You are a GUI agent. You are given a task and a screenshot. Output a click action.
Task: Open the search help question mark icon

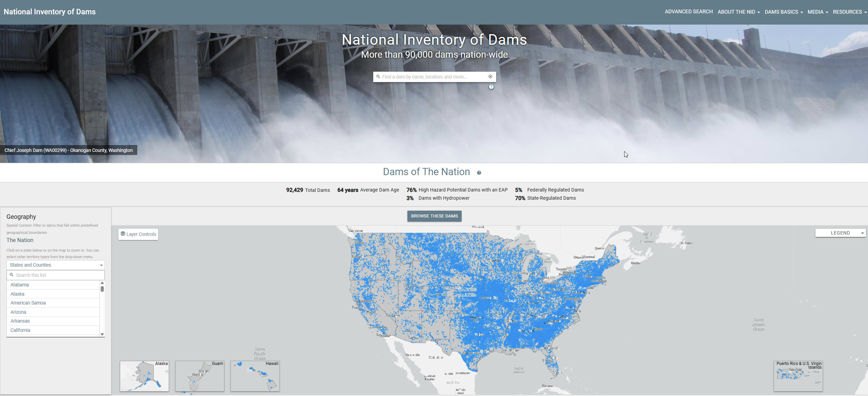pos(491,87)
